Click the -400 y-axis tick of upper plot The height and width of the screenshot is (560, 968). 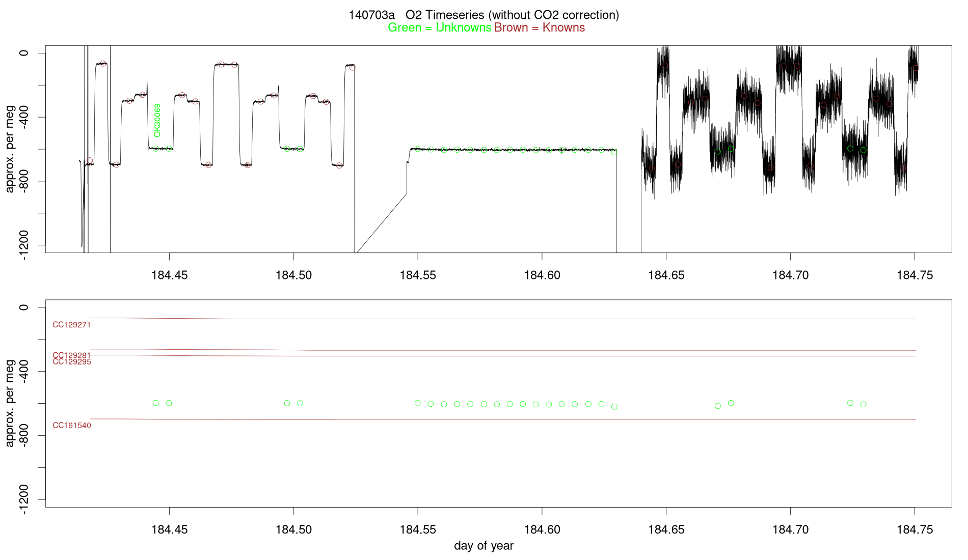click(23, 117)
